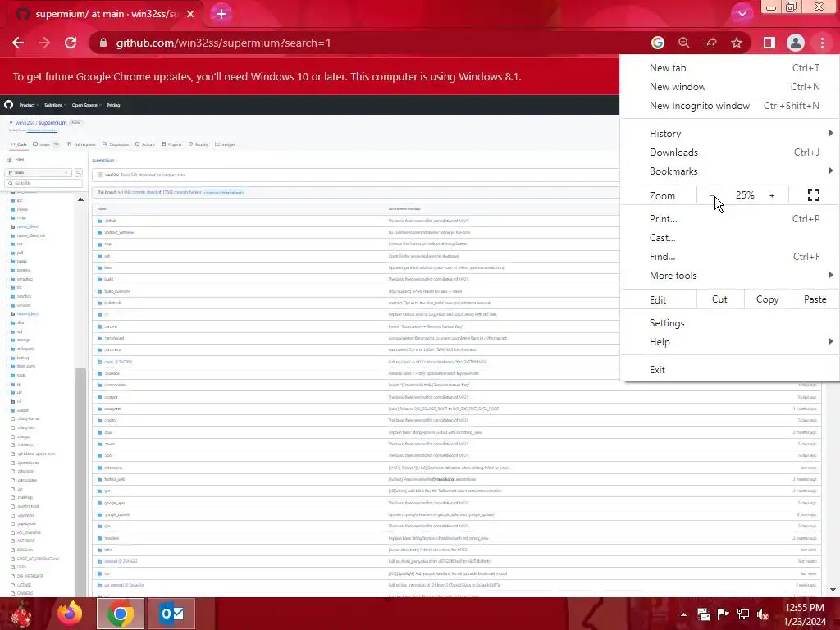Open a new tab with the plus button
The height and width of the screenshot is (630, 840).
(x=221, y=14)
